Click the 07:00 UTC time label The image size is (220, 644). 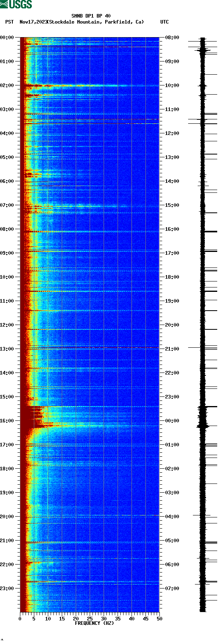tap(172, 589)
